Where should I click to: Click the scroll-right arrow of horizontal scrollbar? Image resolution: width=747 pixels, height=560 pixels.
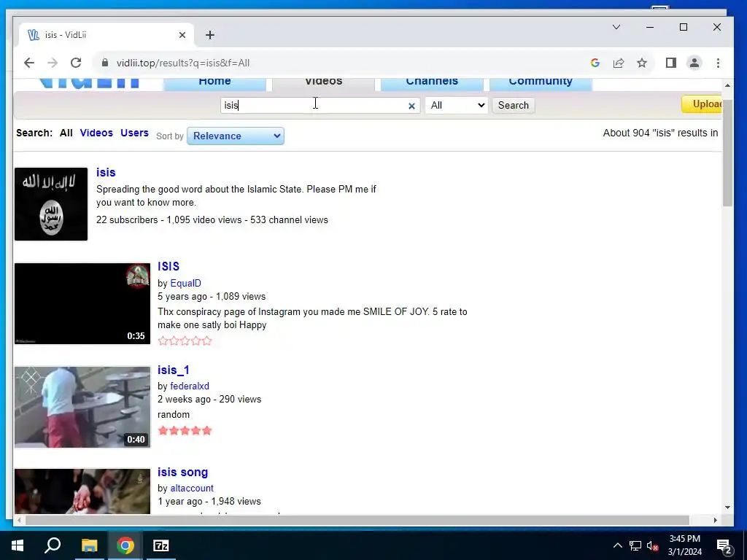point(715,520)
